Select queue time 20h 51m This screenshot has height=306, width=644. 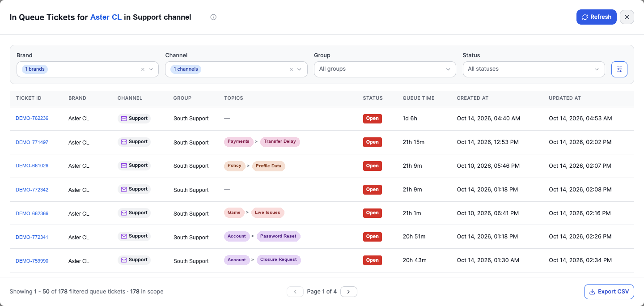414,237
